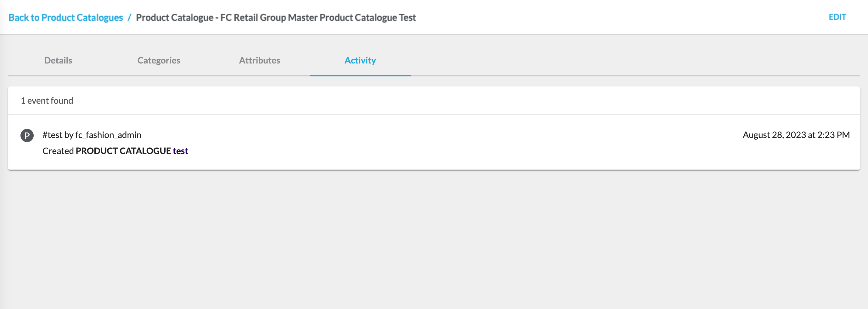Screen dimensions: 868x309
Task: Click the '1 event found' header text
Action: [47, 101]
